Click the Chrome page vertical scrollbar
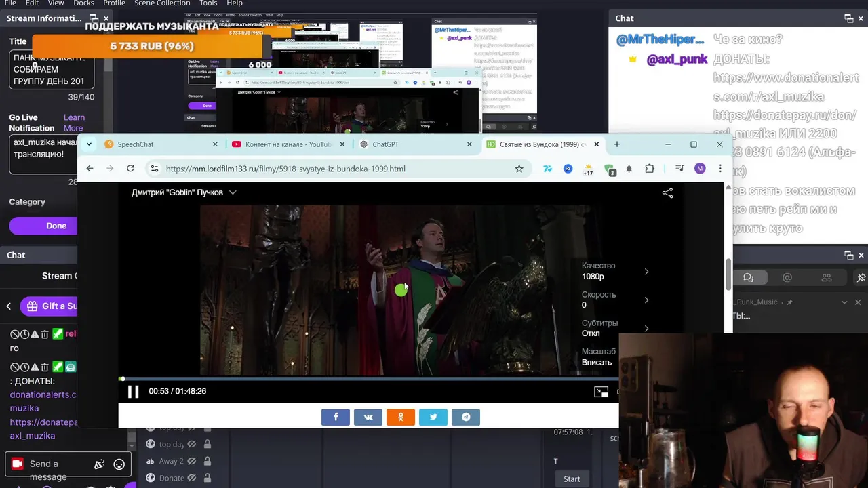This screenshot has height=488, width=868. (729, 273)
